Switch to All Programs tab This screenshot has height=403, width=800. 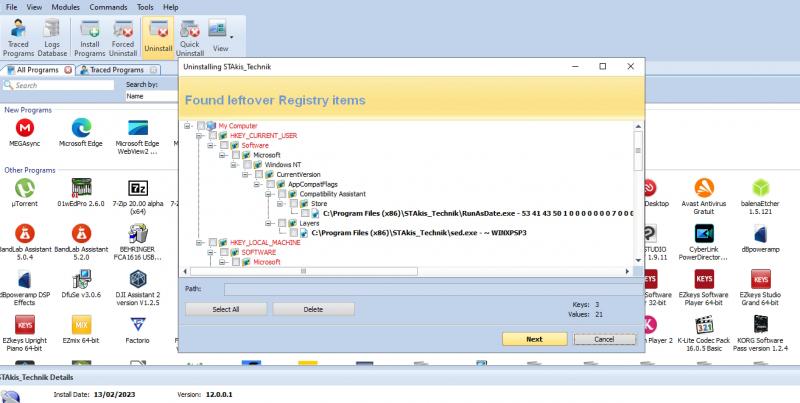pos(39,70)
